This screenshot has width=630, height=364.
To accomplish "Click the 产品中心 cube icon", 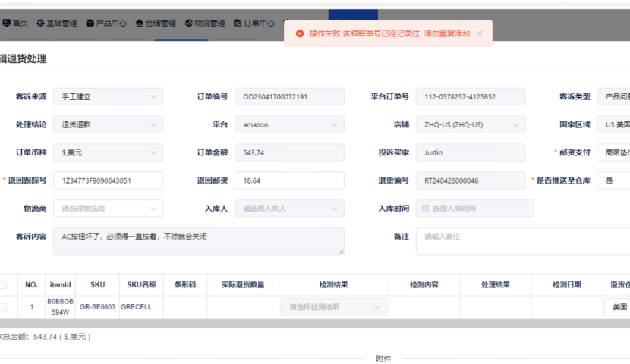I will [x=90, y=24].
